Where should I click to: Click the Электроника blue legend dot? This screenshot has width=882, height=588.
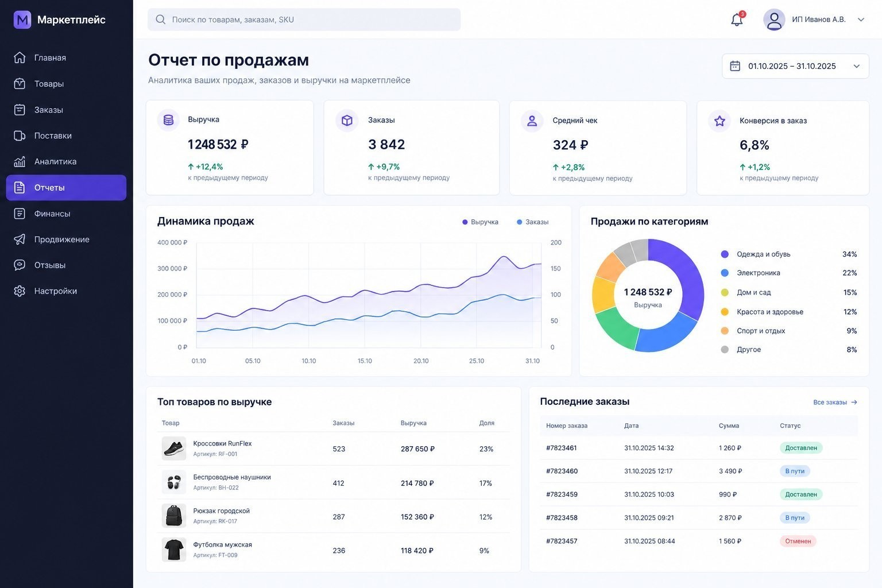click(x=725, y=273)
